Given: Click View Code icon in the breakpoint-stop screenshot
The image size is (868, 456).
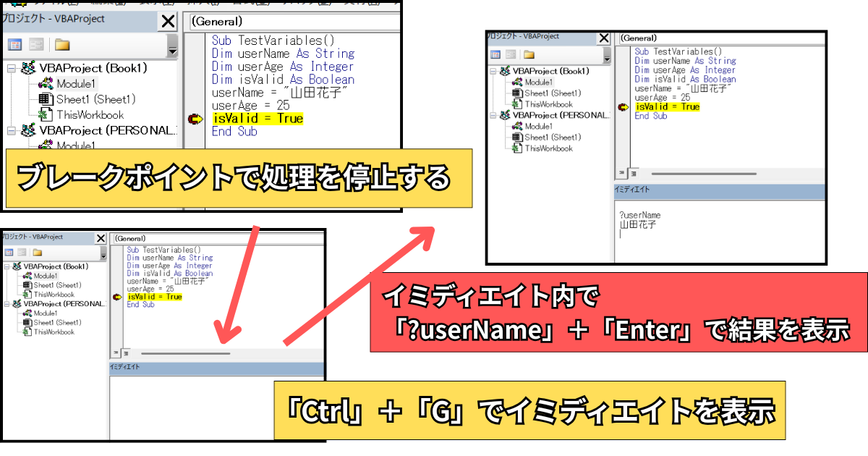Looking at the screenshot, I should click(14, 45).
